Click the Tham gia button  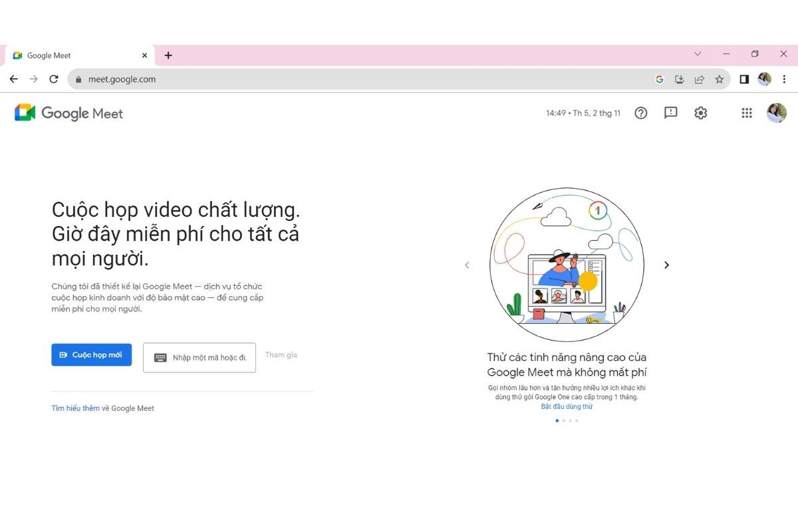point(281,355)
